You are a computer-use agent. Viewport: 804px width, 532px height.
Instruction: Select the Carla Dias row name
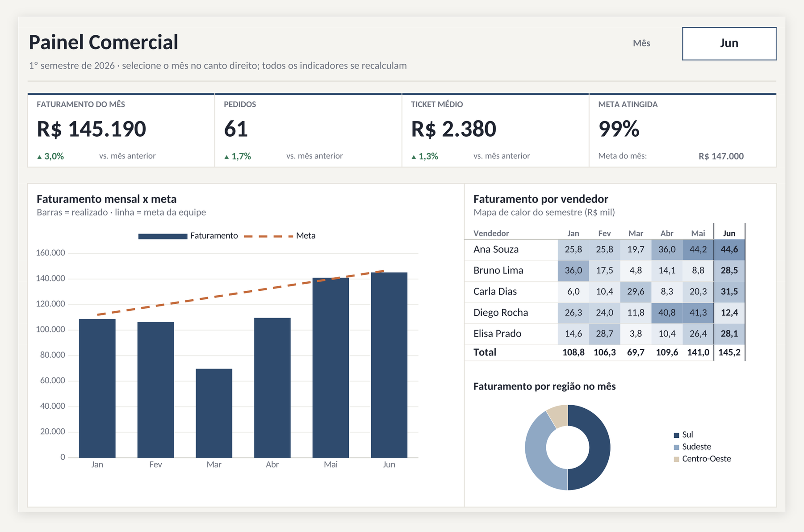[495, 291]
